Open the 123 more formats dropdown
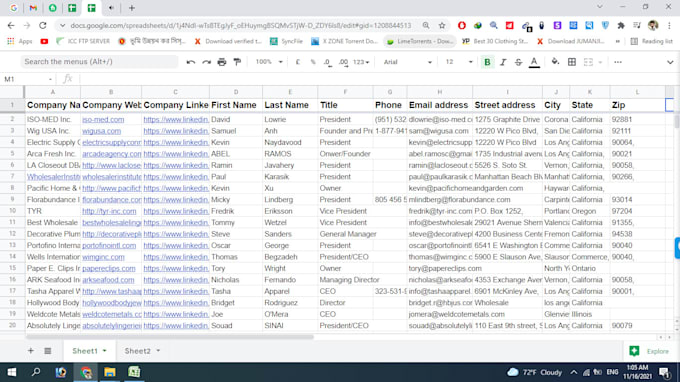This screenshot has width=680, height=382. [361, 62]
